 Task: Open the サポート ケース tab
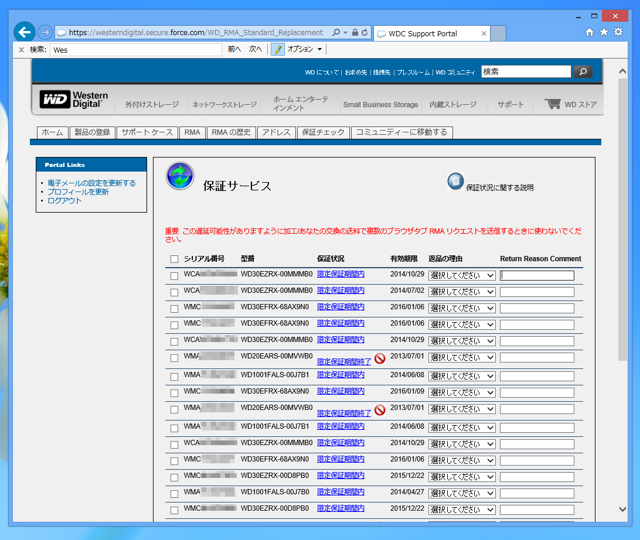147,133
